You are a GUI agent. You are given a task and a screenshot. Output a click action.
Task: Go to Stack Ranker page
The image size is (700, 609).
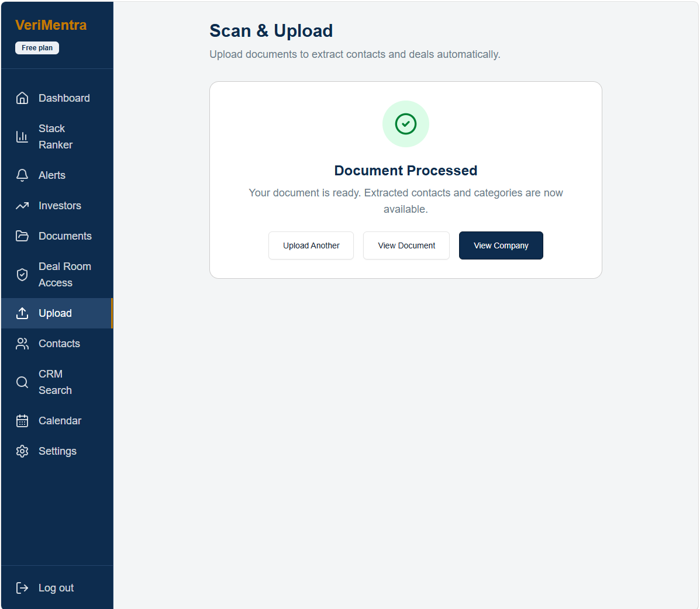point(57,137)
